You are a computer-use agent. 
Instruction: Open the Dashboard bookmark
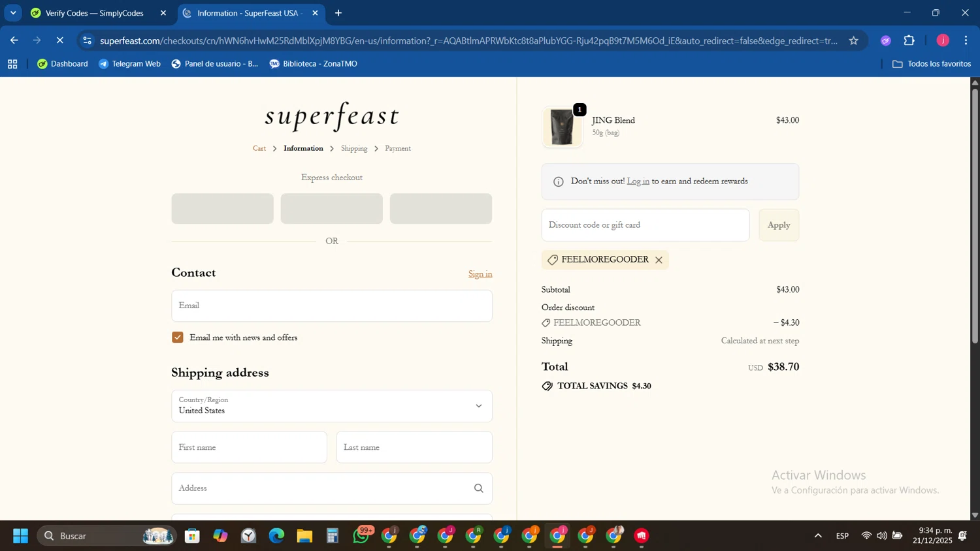click(63, 64)
